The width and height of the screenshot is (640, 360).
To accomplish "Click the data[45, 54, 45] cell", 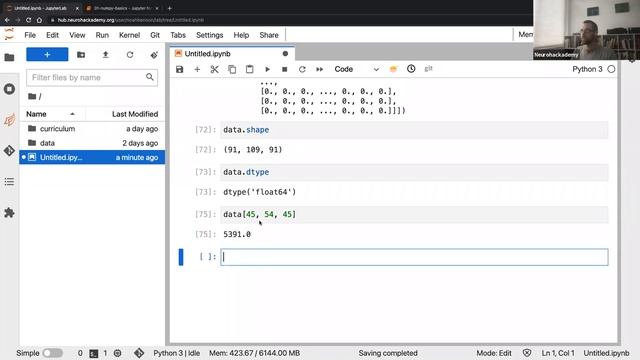I will click(414, 214).
